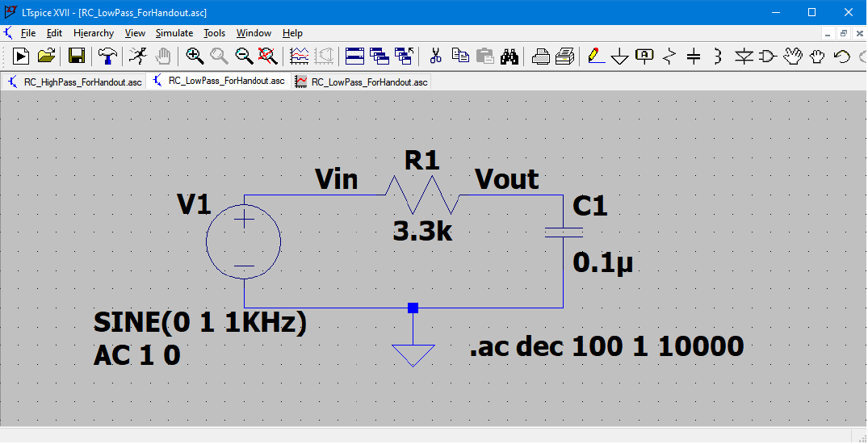
Task: Click the R1 resistor value 3.3k
Action: [422, 232]
